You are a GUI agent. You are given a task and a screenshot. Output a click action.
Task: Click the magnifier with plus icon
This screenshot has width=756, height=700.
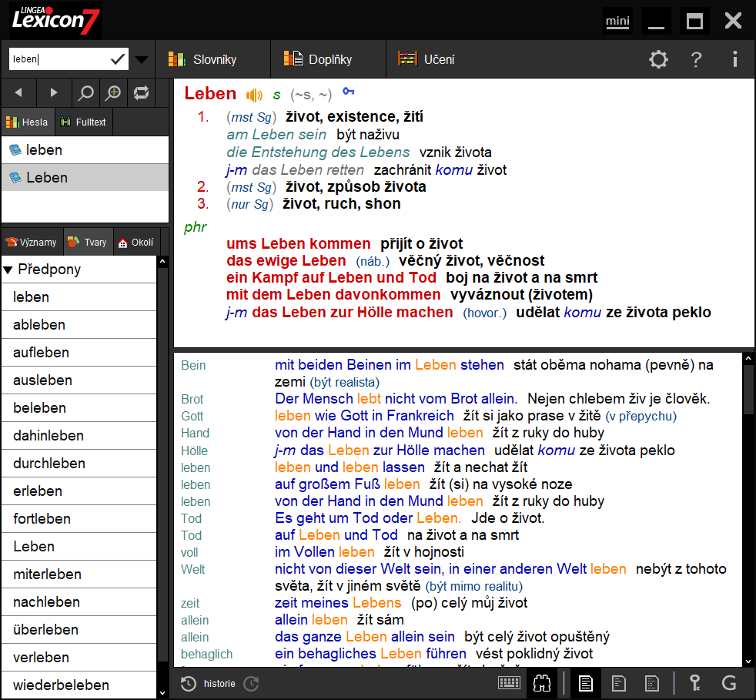[x=113, y=92]
